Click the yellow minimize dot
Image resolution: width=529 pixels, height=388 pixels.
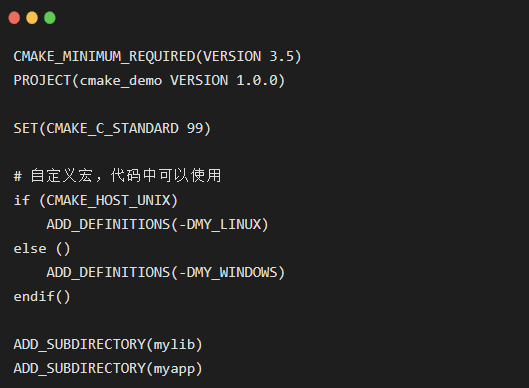pyautogui.click(x=32, y=18)
